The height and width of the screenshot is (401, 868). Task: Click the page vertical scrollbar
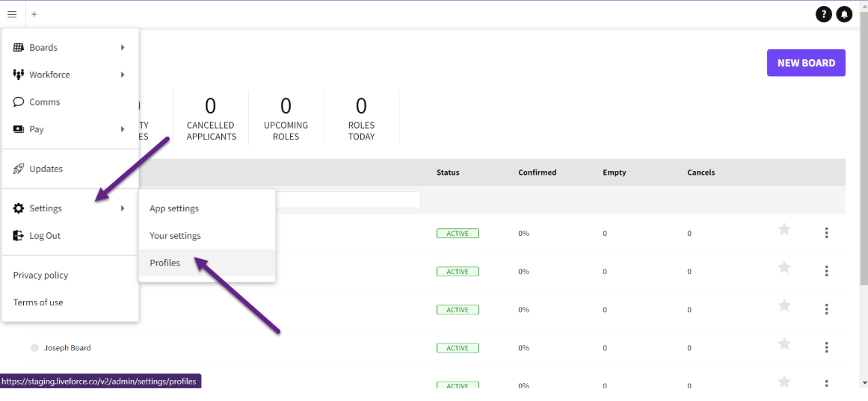(x=864, y=149)
